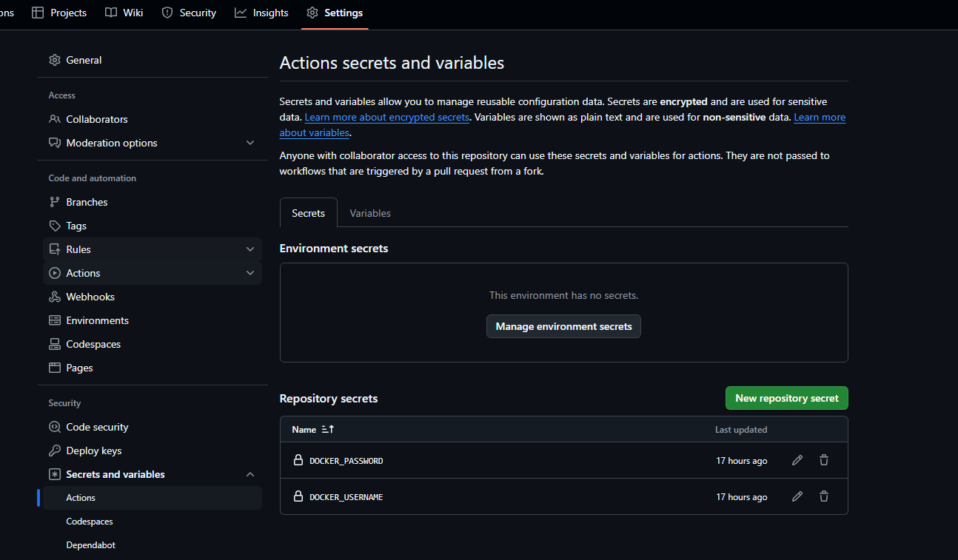Expand the Rules section chevron
This screenshot has width=958, height=560.
tap(250, 249)
